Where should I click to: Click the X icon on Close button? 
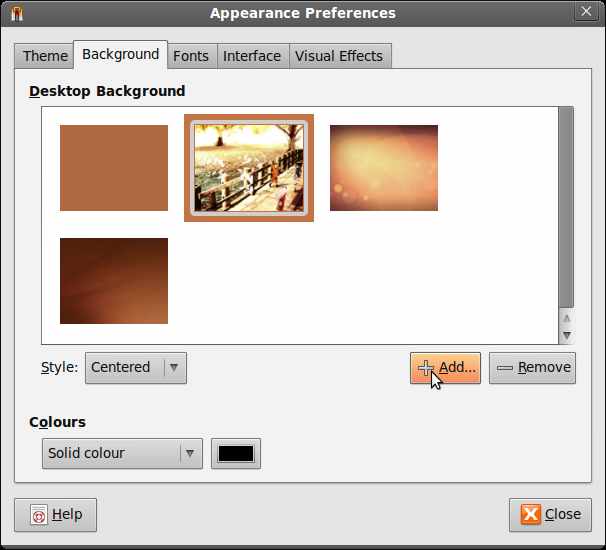[530, 514]
